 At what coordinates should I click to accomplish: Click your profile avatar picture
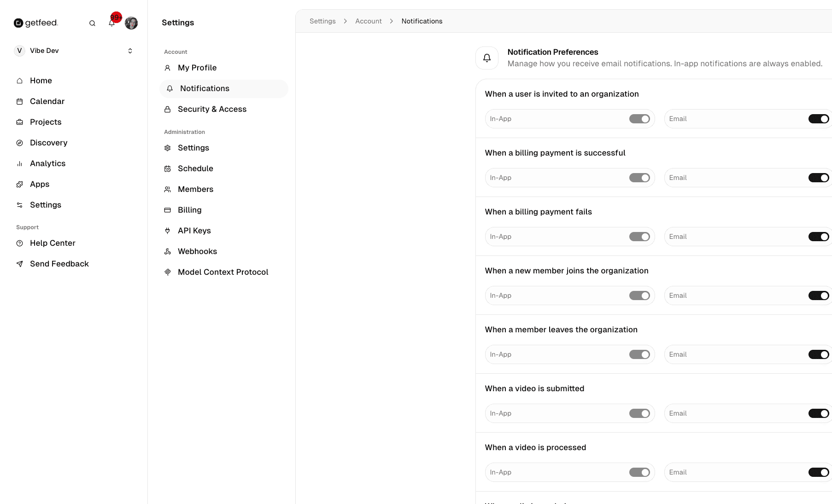tap(131, 23)
